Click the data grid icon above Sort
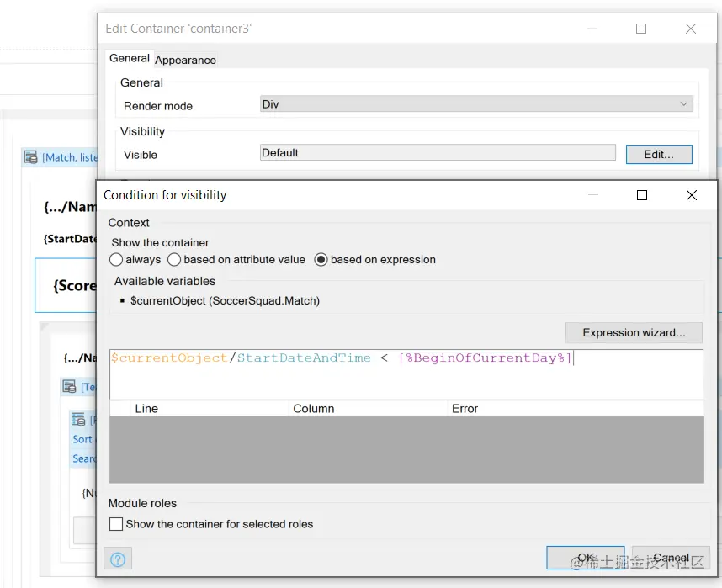The width and height of the screenshot is (722, 588). (78, 419)
